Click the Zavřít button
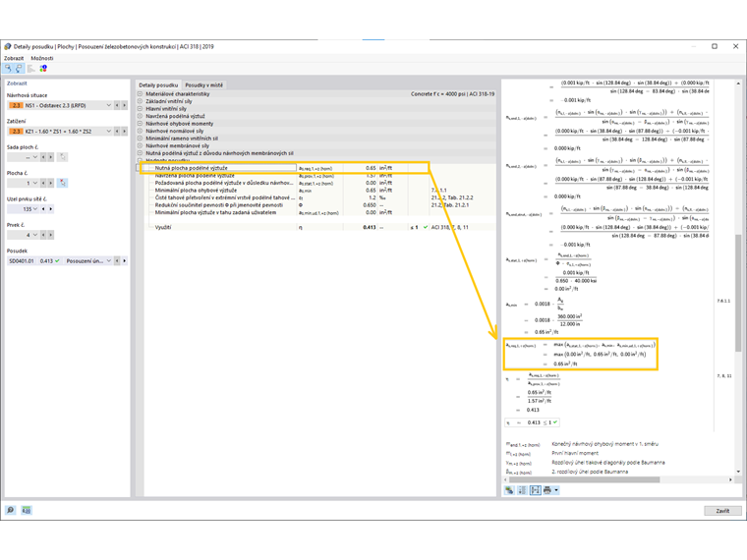The image size is (747, 560). click(x=722, y=511)
